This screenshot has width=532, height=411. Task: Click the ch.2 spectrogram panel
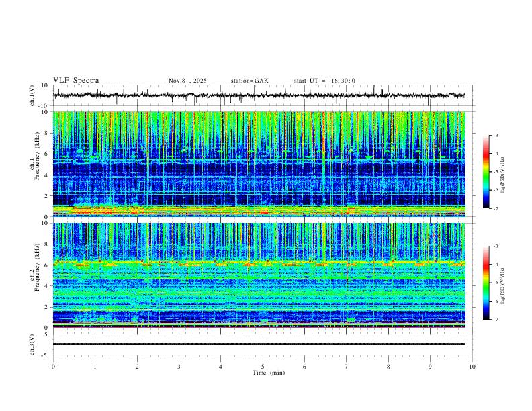pyautogui.click(x=259, y=275)
